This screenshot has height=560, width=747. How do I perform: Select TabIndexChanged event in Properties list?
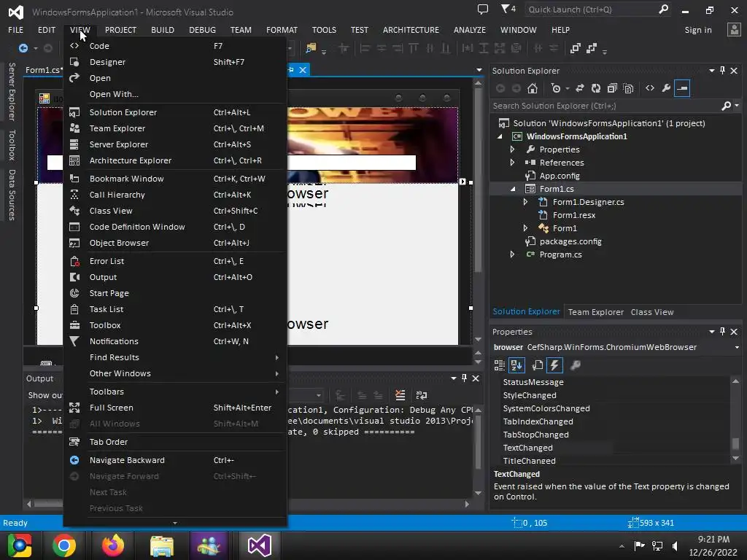point(538,421)
